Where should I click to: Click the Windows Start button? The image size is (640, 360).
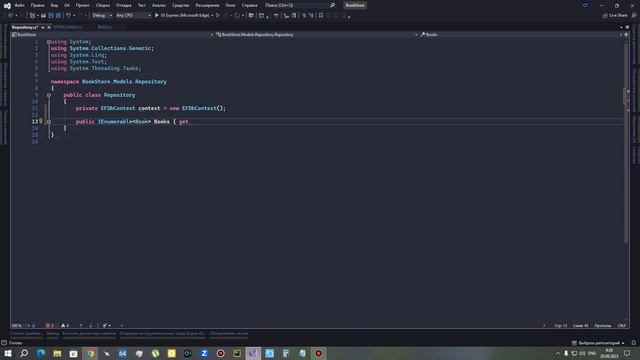8,353
